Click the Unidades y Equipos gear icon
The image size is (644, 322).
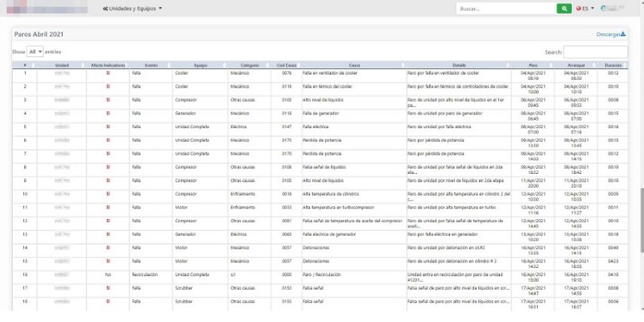tap(105, 8)
